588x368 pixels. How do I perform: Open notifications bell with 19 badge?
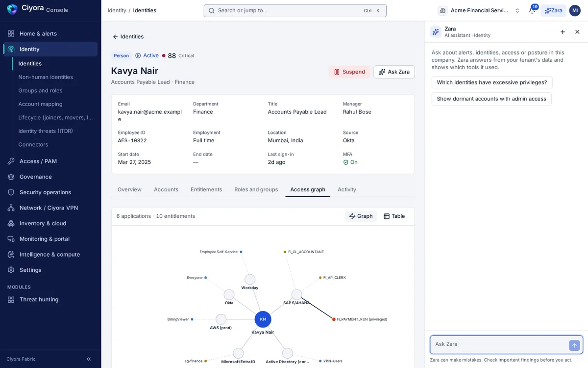(532, 10)
